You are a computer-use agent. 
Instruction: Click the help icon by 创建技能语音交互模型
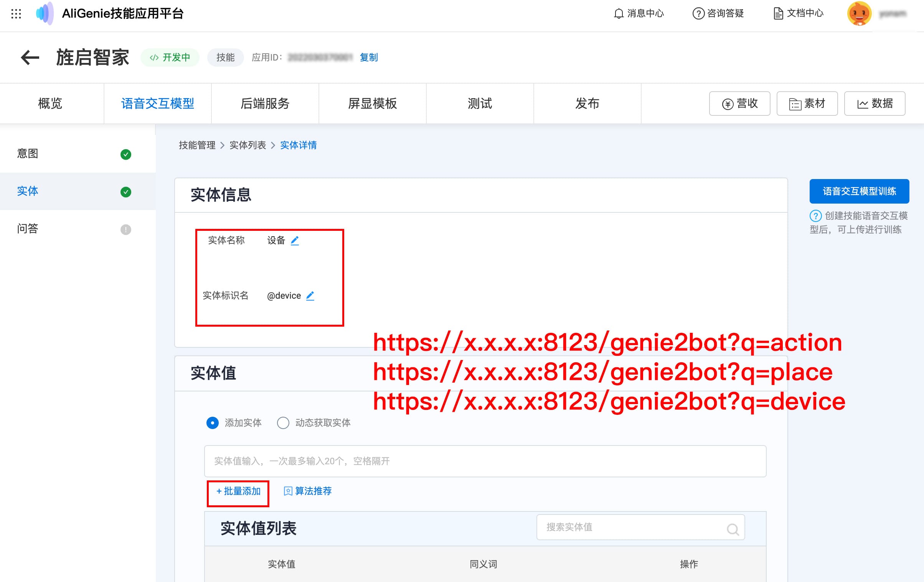[815, 216]
